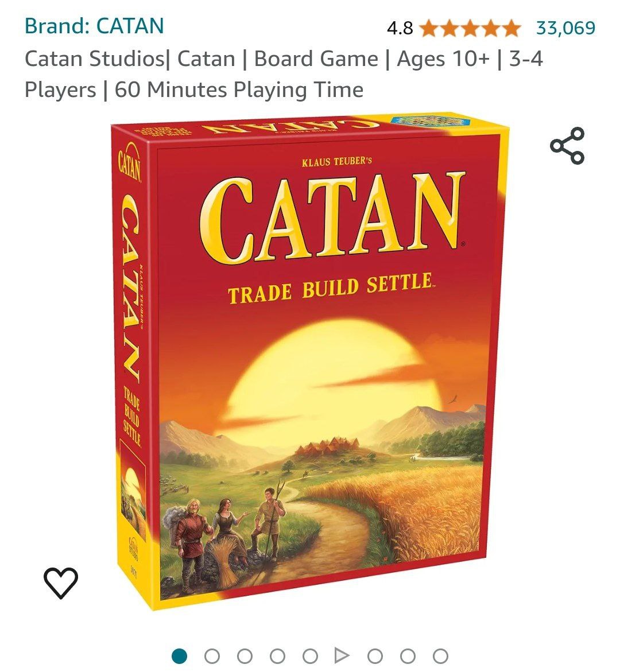Open the 33,069 customer reviews
Image resolution: width=620 pixels, height=672 pixels.
click(565, 28)
